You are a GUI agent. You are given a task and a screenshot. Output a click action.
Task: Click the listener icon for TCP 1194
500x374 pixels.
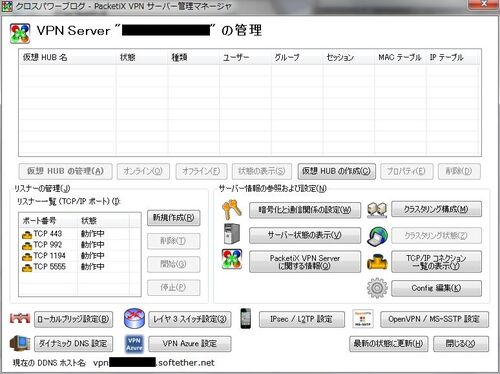point(27,257)
